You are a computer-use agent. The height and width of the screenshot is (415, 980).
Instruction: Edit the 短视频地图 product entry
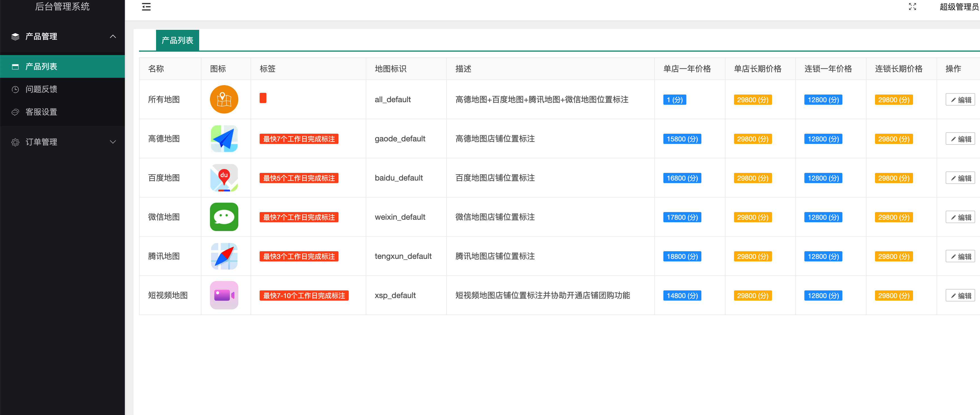tap(960, 295)
